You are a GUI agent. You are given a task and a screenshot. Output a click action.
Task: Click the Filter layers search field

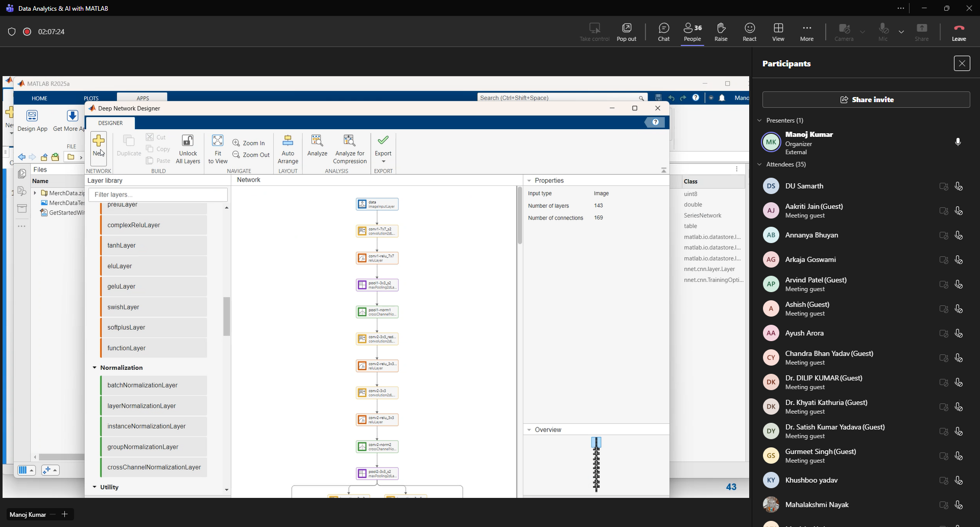(x=158, y=195)
